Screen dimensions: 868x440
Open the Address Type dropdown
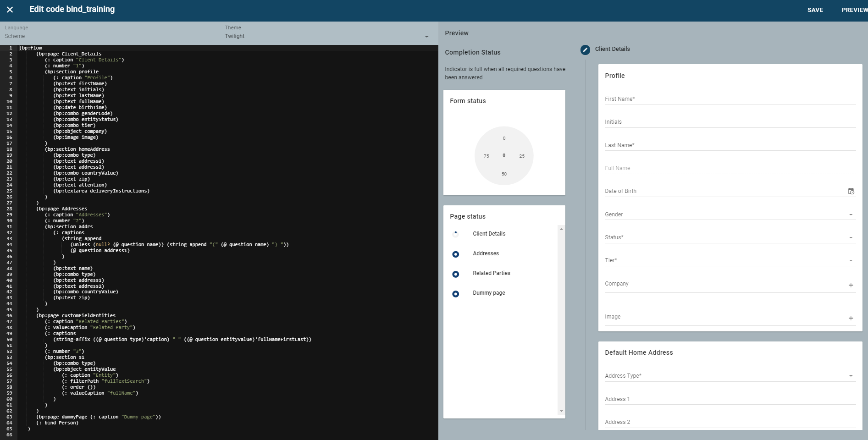tap(851, 376)
